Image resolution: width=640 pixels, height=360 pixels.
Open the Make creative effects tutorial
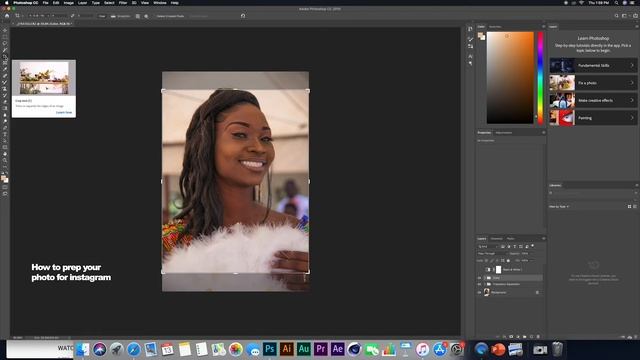pos(593,100)
